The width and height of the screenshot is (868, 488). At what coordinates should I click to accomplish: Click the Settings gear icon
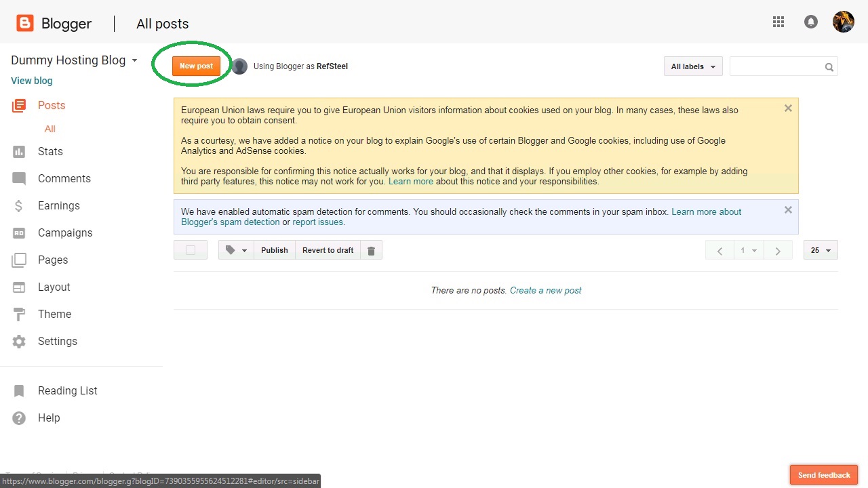19,342
